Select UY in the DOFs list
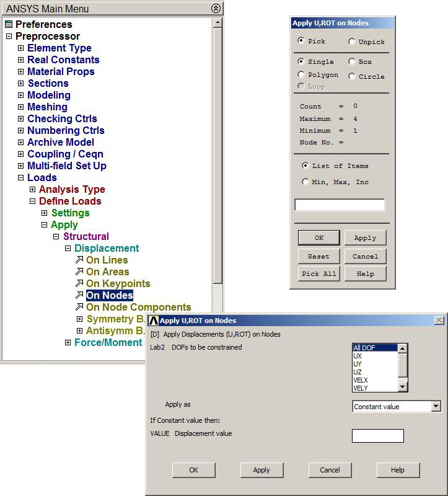448x496 pixels. [x=358, y=364]
